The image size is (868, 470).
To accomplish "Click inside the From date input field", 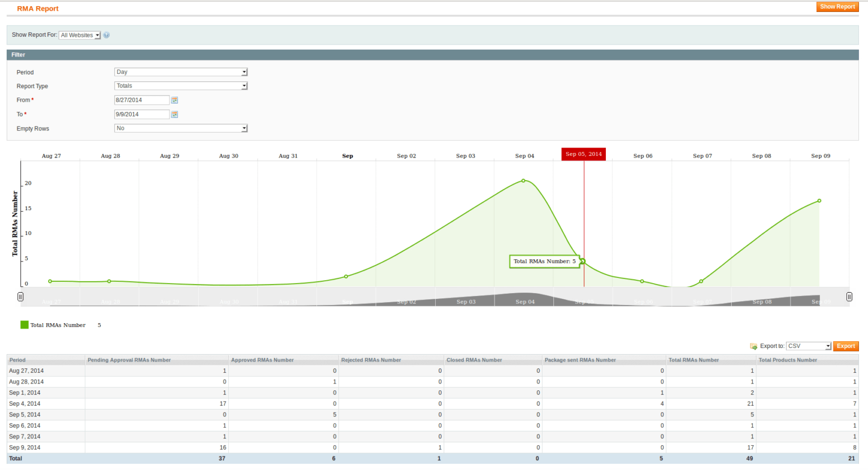I will (141, 100).
